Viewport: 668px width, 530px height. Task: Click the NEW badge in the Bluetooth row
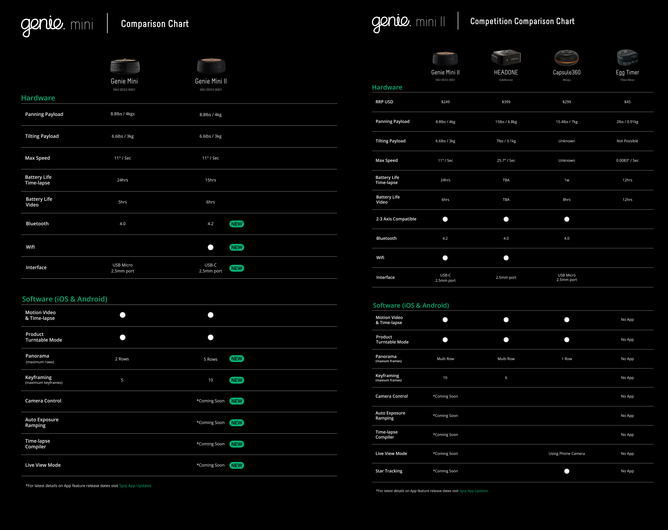click(x=237, y=224)
